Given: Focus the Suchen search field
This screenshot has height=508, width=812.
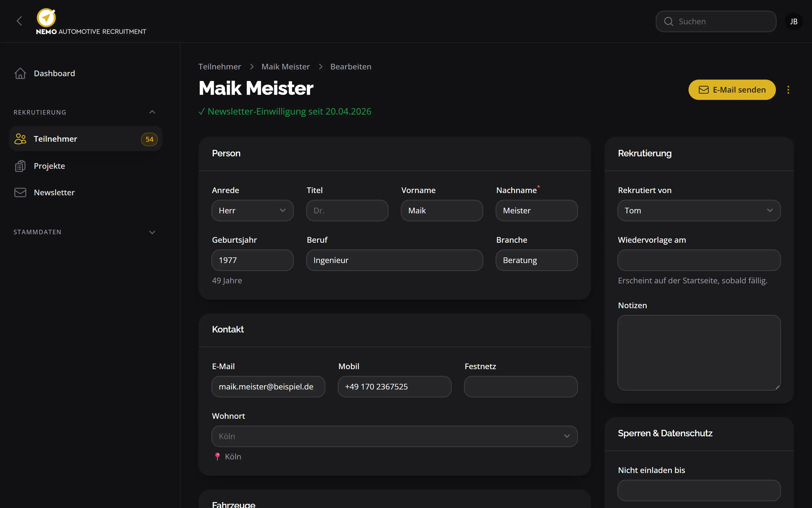Looking at the screenshot, I should coord(716,21).
